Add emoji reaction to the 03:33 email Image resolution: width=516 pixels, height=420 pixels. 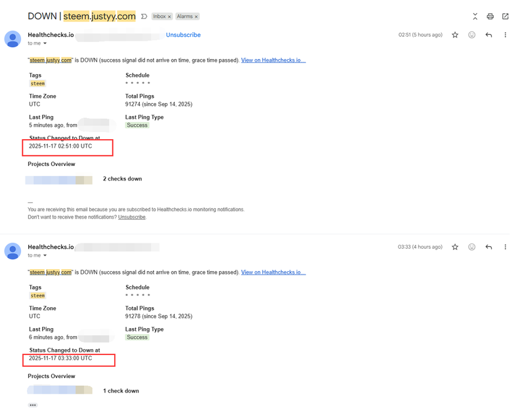(x=471, y=247)
